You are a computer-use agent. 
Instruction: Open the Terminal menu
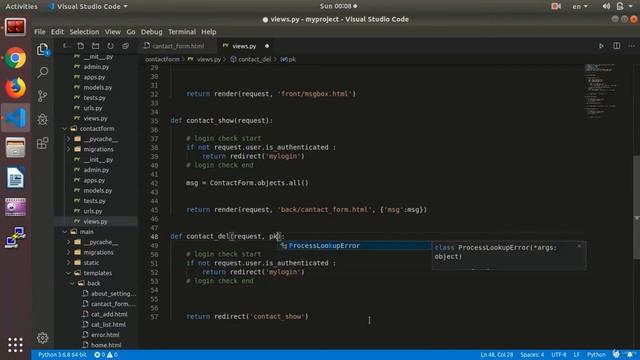182,32
